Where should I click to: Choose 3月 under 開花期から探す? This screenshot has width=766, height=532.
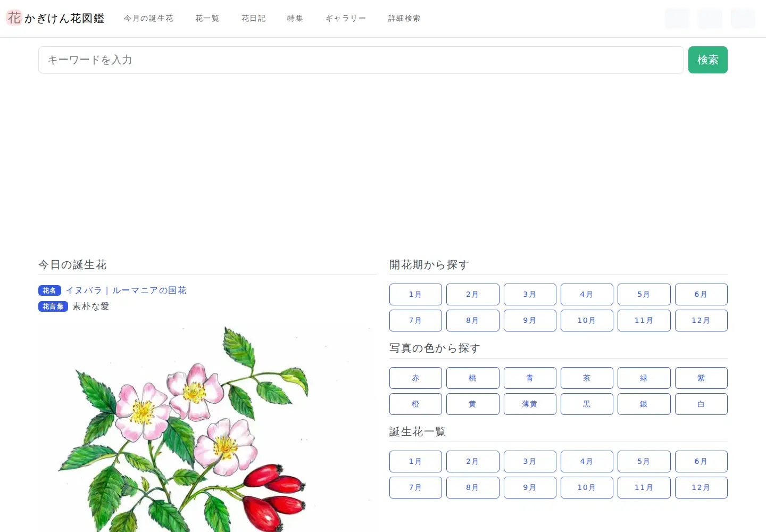530,294
